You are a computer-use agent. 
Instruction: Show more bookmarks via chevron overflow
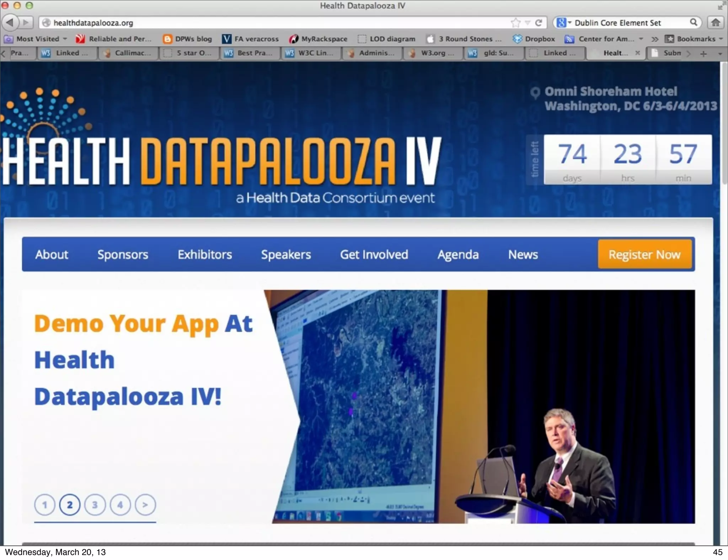click(655, 39)
